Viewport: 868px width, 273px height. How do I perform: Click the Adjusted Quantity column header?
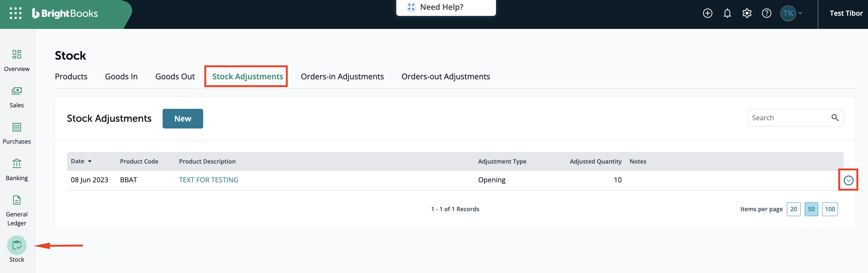[x=595, y=161]
